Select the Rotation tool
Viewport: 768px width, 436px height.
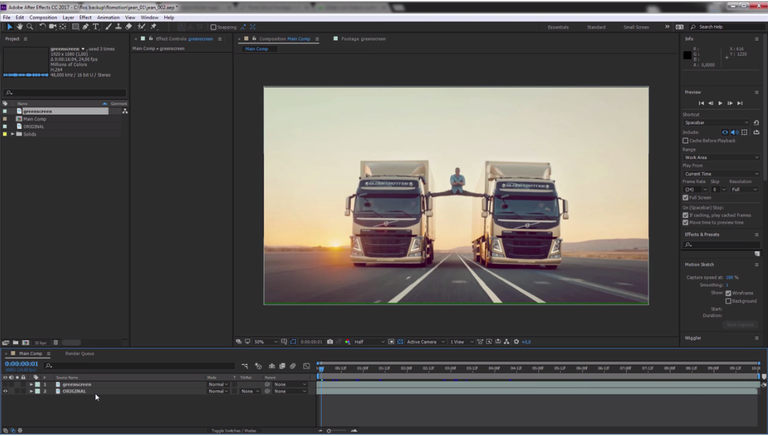(x=43, y=27)
